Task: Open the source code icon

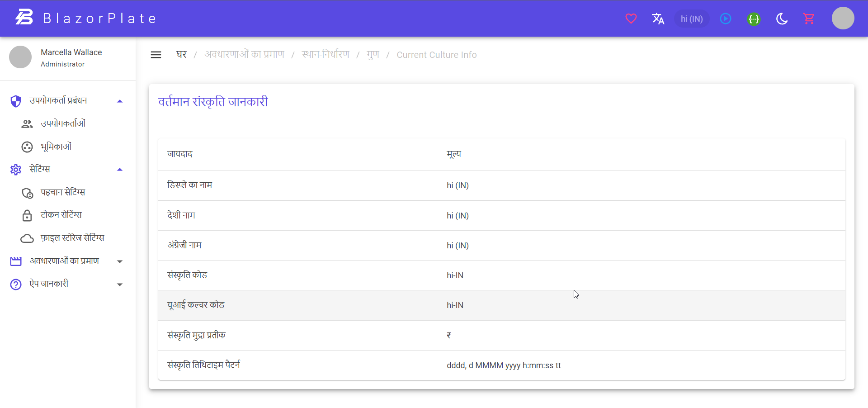Action: (x=754, y=19)
